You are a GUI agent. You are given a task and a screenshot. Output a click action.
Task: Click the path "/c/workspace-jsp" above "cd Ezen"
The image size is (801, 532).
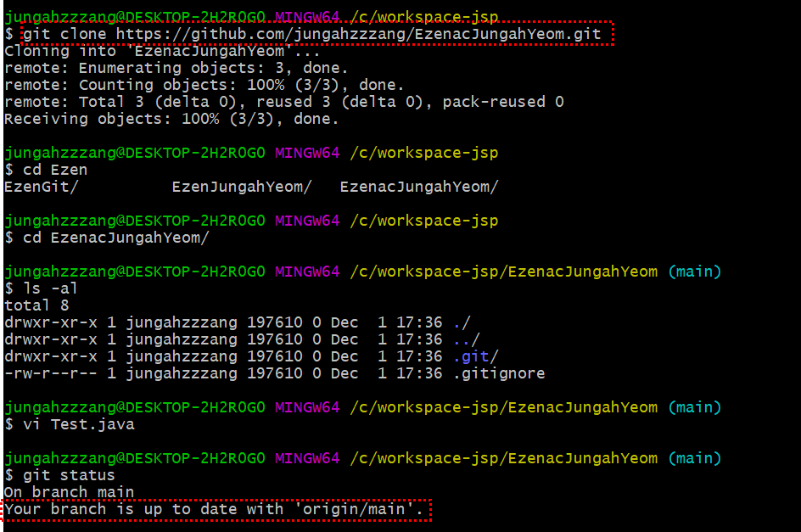[424, 153]
